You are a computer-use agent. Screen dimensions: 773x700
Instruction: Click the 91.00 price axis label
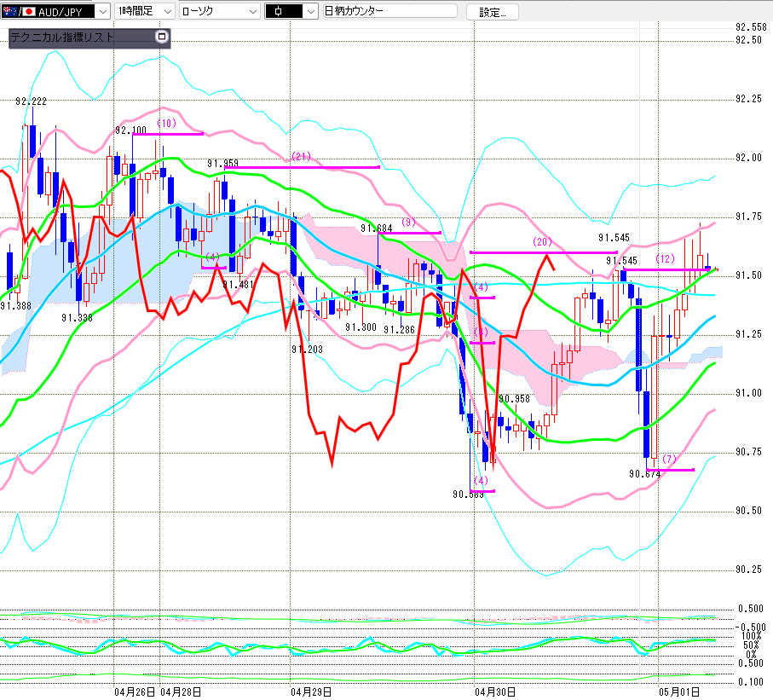coord(748,393)
